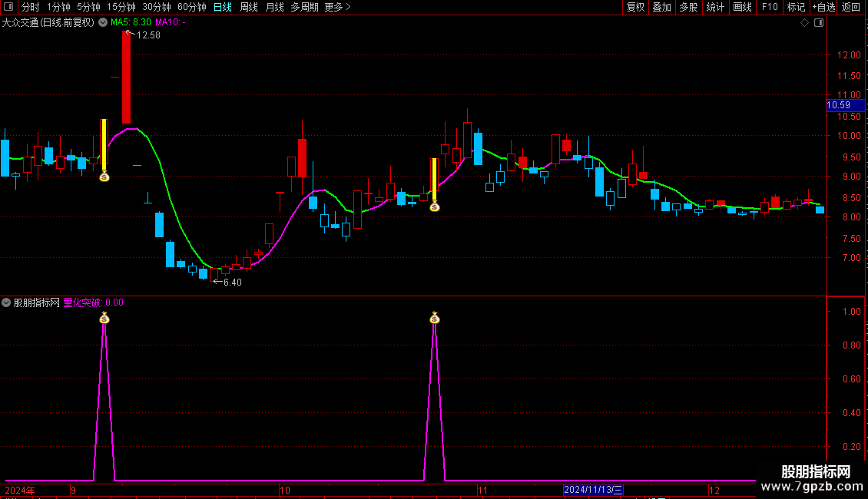Switch to the 60分钟 period
Viewport: 868px width, 499px height.
tap(192, 7)
